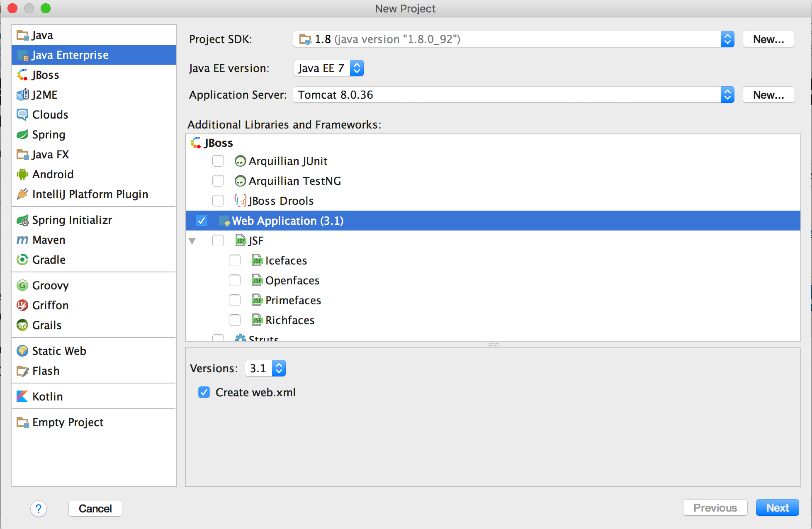812x529 pixels.
Task: Click the Arquillian JUnit icon
Action: coord(240,161)
